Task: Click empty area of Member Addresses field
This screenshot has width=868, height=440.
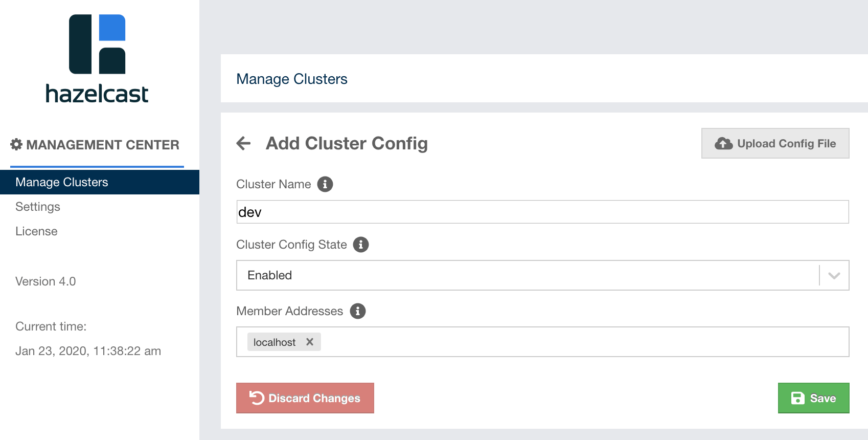Action: [583, 342]
